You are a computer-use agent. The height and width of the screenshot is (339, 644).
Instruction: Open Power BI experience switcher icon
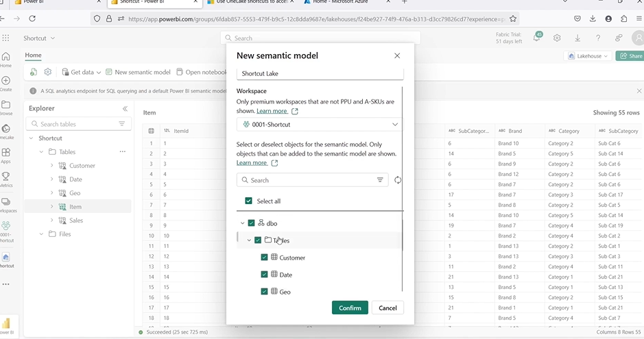click(x=6, y=325)
